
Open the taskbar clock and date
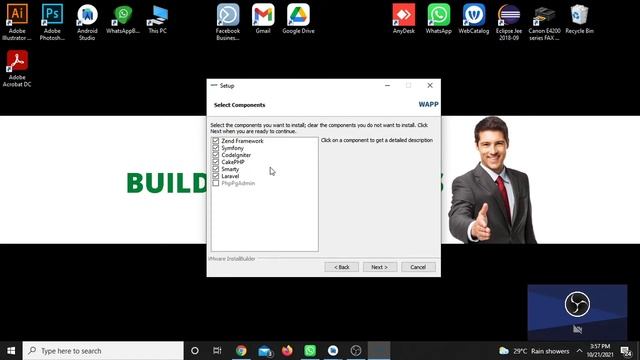pyautogui.click(x=600, y=351)
